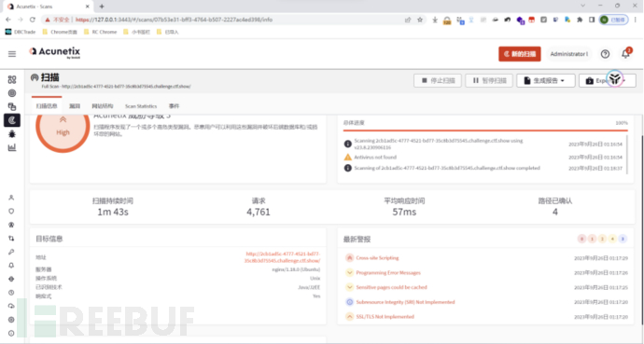644x344 pixels.
Task: Open the help question-mark icon
Action: [605, 54]
